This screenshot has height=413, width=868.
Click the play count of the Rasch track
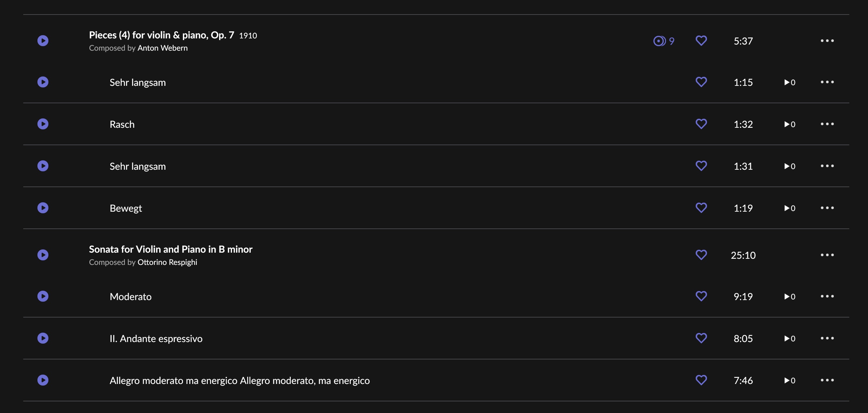790,124
